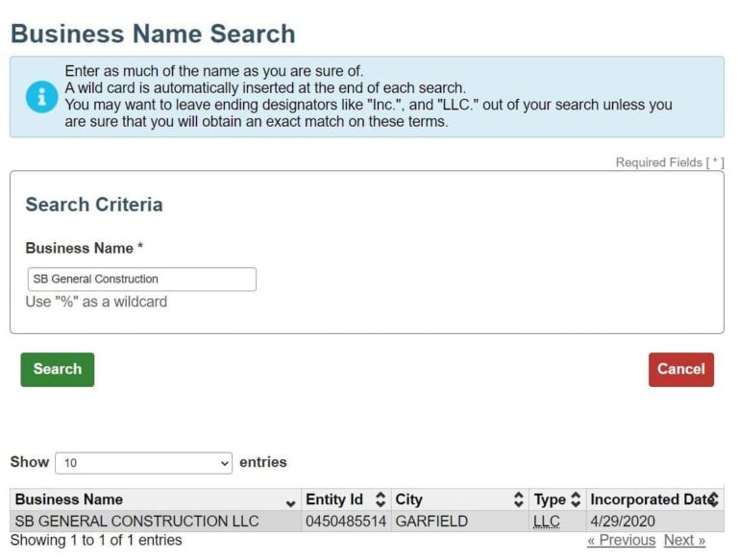The height and width of the screenshot is (560, 738).
Task: Sort by the City header label
Action: point(408,499)
